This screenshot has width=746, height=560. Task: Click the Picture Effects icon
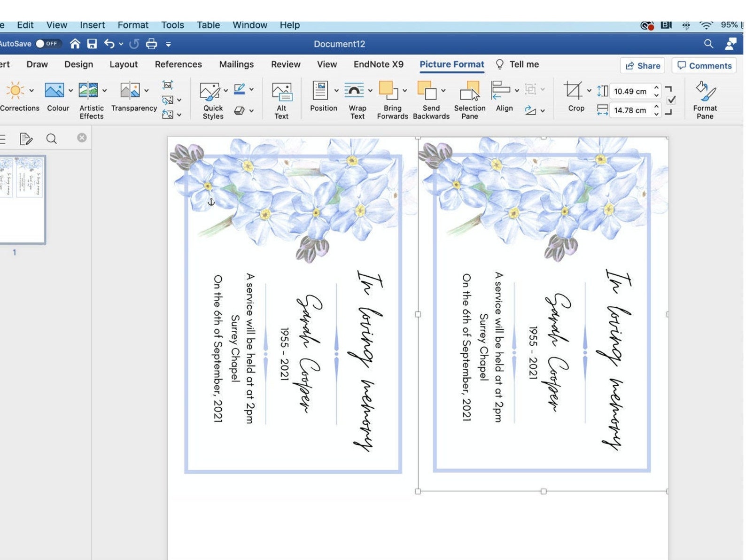(239, 110)
